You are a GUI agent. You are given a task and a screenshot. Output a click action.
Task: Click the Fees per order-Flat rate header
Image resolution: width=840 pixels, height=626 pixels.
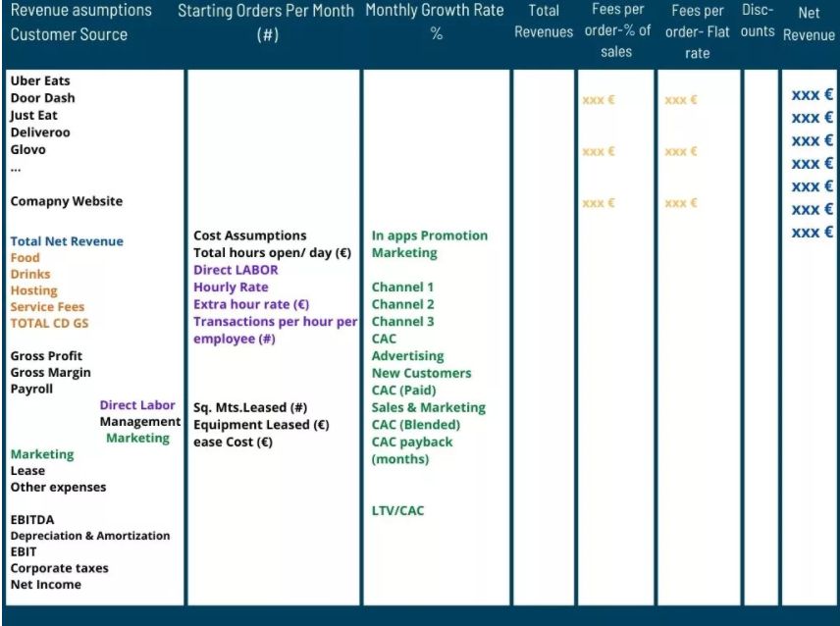point(698,32)
